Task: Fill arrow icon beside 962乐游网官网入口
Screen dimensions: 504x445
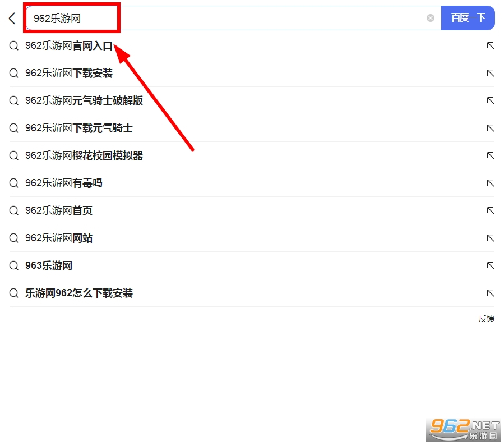Action: [490, 46]
